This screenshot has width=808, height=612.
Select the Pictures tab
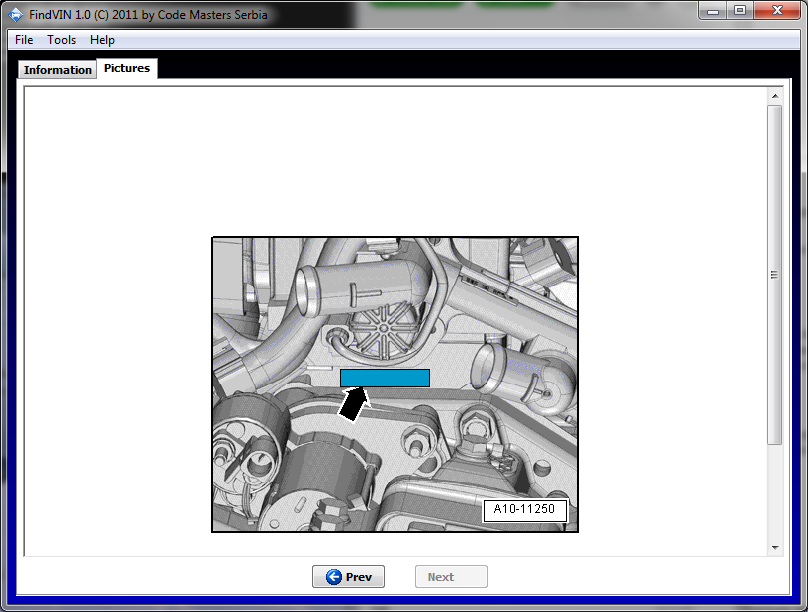click(x=127, y=68)
